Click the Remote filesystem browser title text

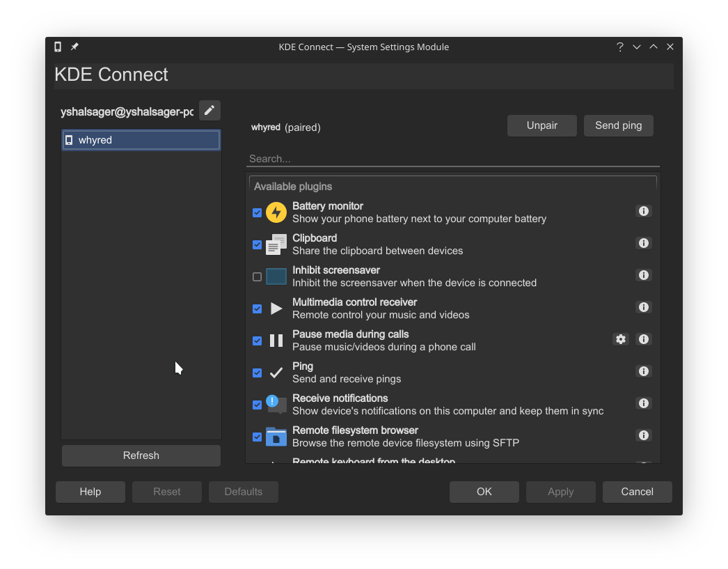click(x=355, y=430)
